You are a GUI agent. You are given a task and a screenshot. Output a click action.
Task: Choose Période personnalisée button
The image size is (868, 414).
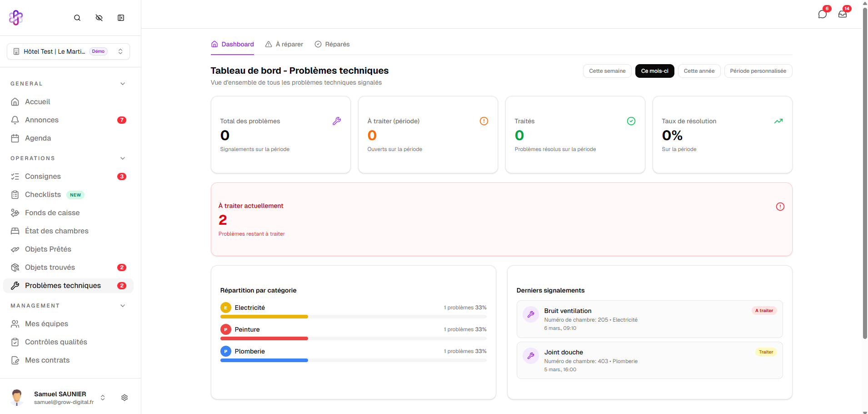pos(758,71)
